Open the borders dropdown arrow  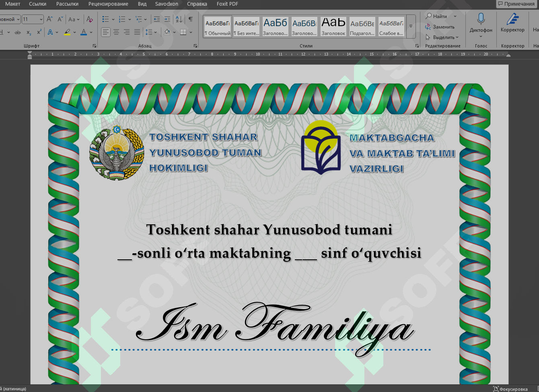[191, 32]
